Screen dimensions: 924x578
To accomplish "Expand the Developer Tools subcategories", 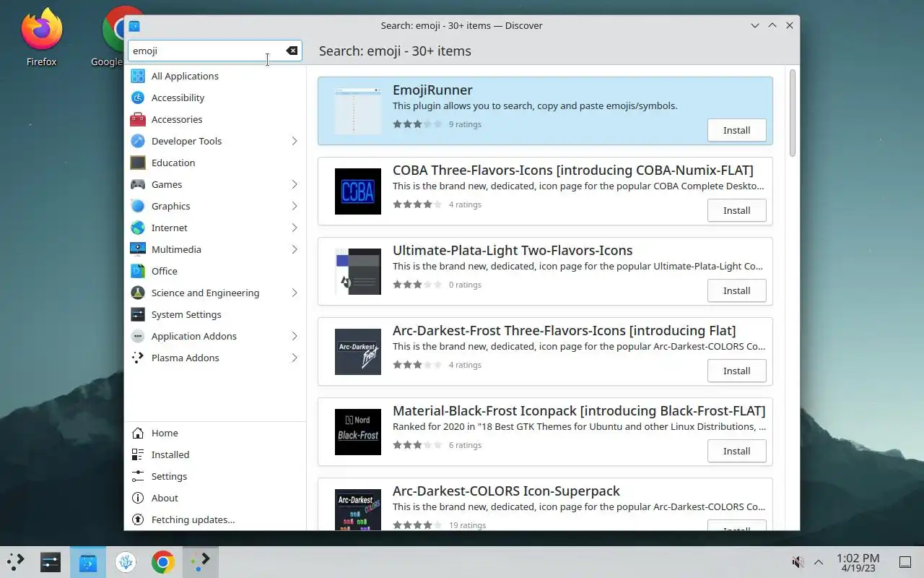I will click(295, 141).
